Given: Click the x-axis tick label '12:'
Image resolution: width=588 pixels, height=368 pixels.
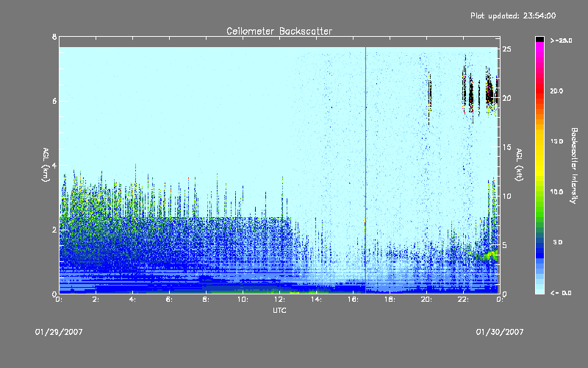Looking at the screenshot, I should click(280, 300).
